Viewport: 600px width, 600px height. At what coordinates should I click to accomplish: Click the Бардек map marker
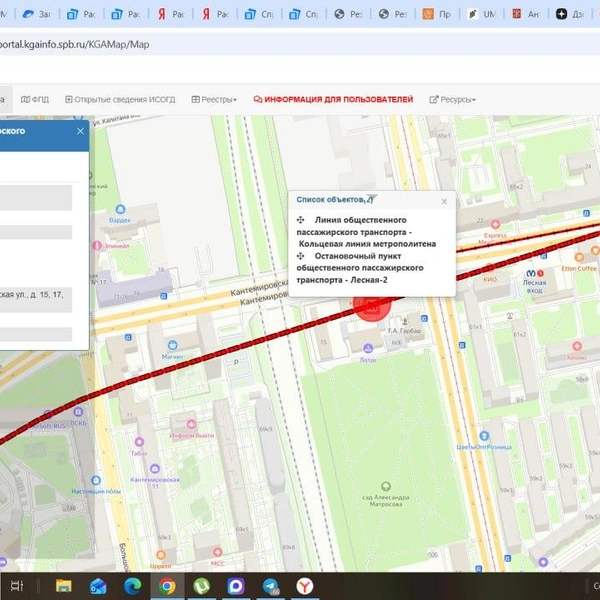[x=120, y=209]
